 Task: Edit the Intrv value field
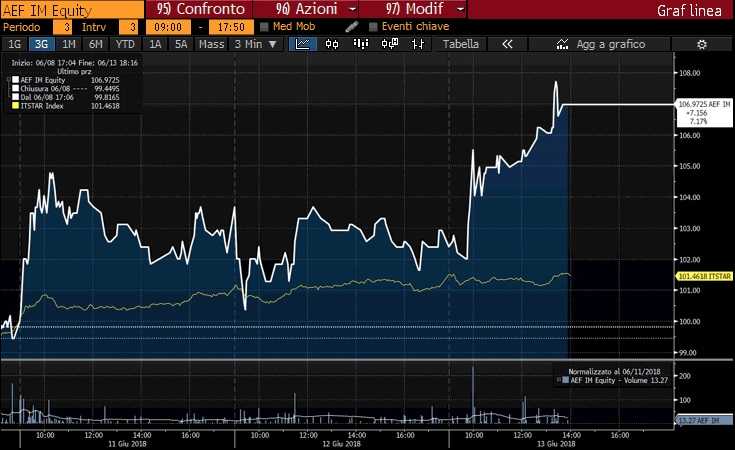[128, 27]
